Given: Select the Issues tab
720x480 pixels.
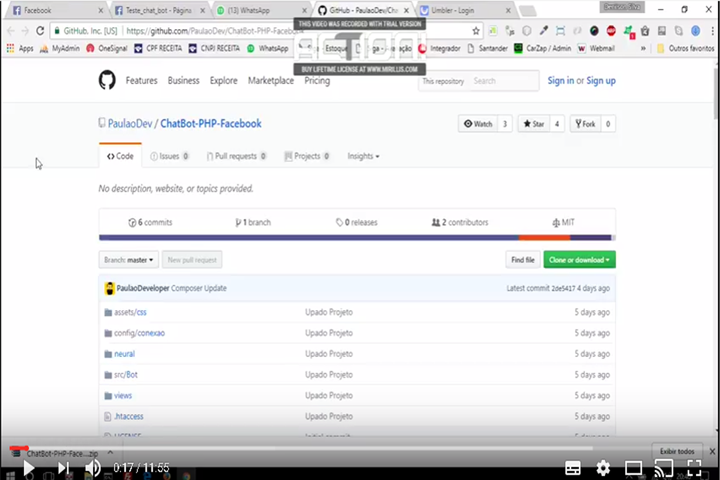Looking at the screenshot, I should 169,156.
